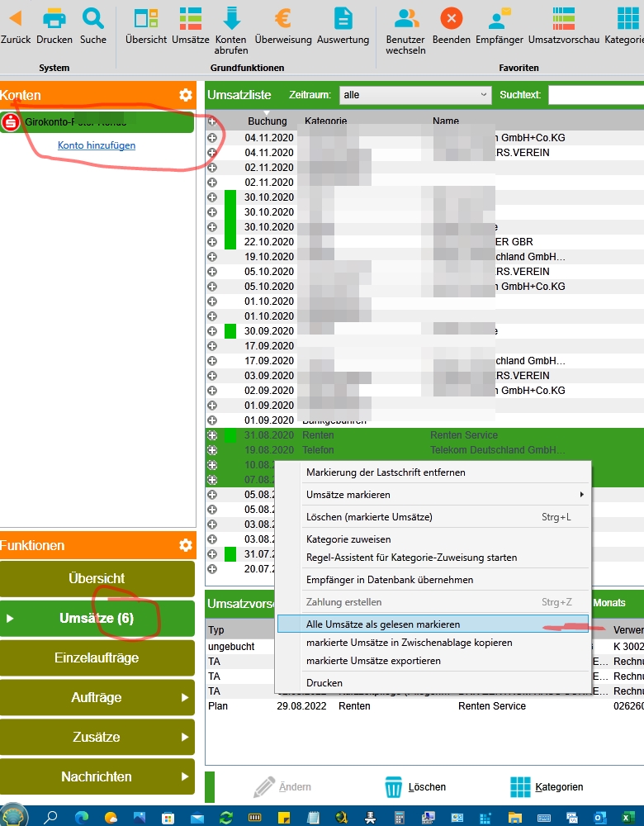The width and height of the screenshot is (644, 826).
Task: Open the Auswertung report icon
Action: 343,19
